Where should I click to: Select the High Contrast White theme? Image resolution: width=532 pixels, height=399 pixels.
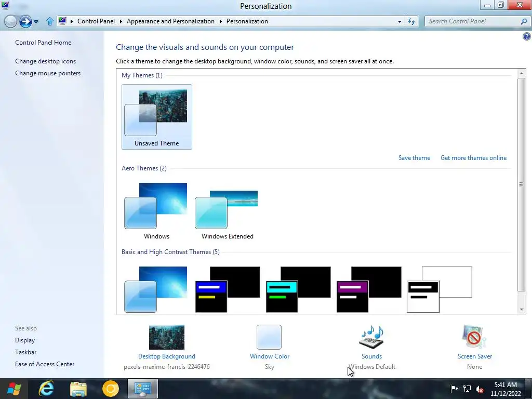[440, 289]
